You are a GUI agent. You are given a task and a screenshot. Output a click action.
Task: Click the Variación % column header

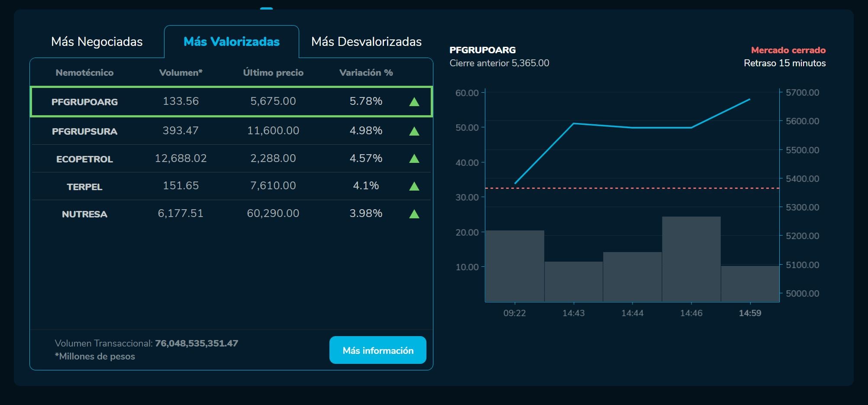pos(366,73)
